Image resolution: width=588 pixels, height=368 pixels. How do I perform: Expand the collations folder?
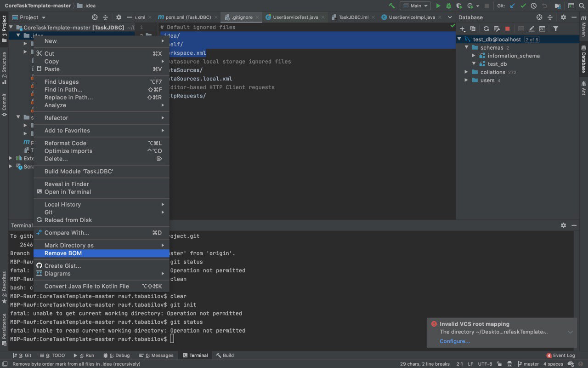pyautogui.click(x=466, y=72)
